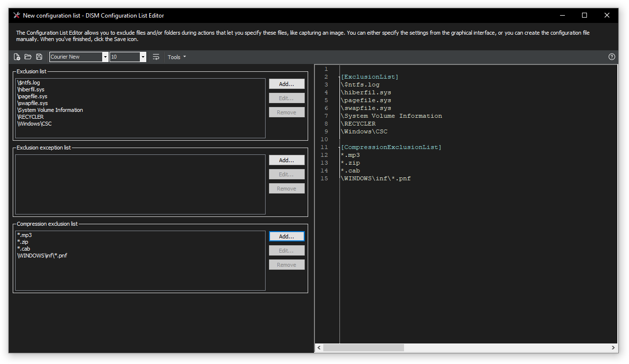Select \WINDOWS\inf\*.pnf list entry

[42, 256]
